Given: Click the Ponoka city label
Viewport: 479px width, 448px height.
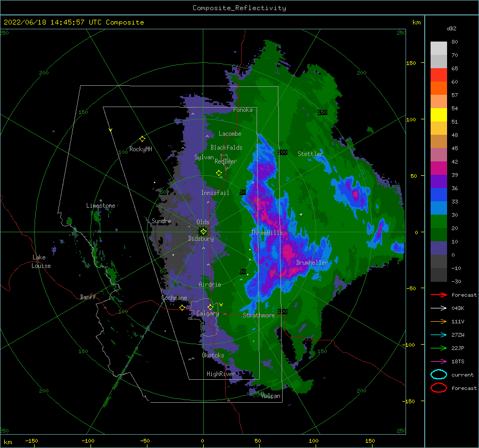Looking at the screenshot, I should tap(243, 110).
